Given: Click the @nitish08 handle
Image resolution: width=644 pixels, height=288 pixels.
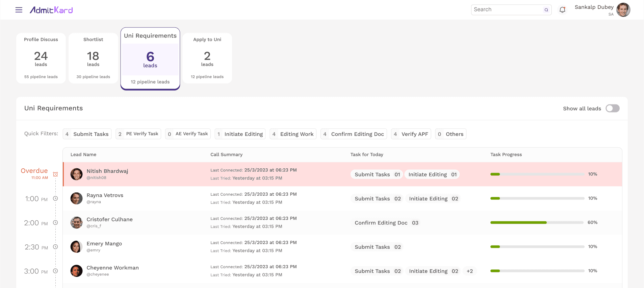Looking at the screenshot, I should click(x=97, y=178).
